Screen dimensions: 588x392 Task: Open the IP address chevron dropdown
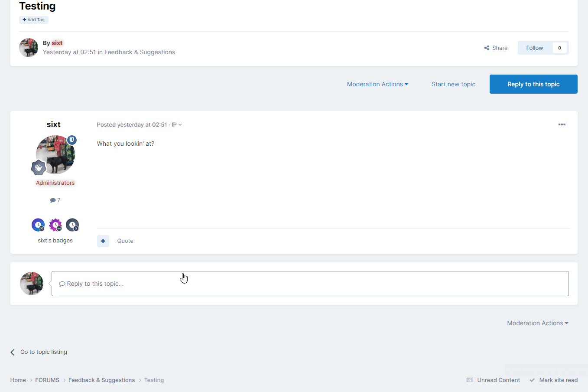point(181,124)
